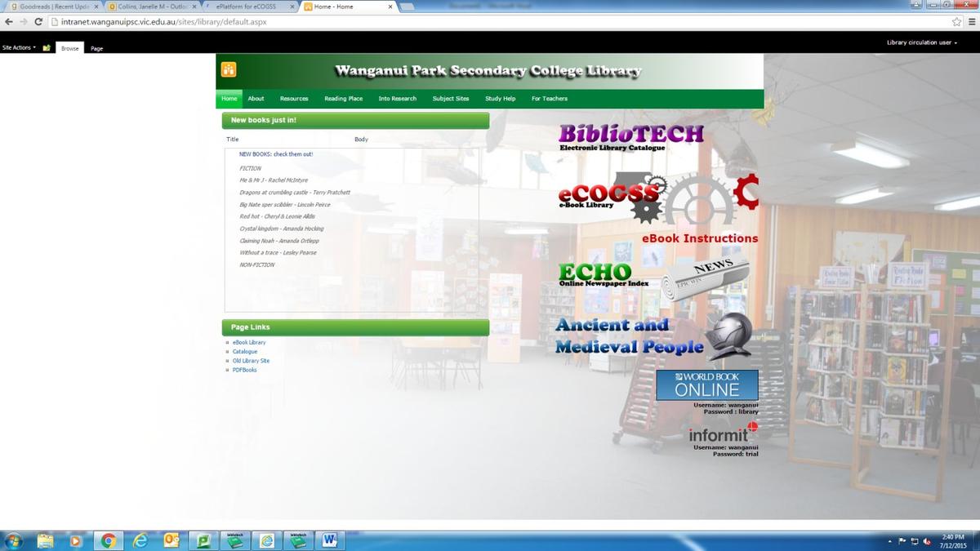980x551 pixels.
Task: Click the Crystal kingdom - Amanda Hocking entry
Action: point(282,229)
